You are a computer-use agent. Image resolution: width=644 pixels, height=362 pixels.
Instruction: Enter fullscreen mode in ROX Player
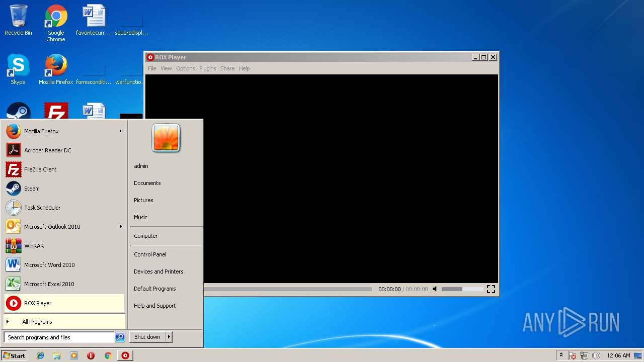(491, 289)
